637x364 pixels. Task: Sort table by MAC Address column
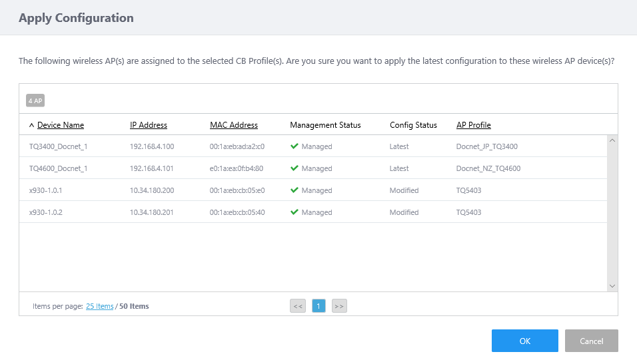click(234, 125)
